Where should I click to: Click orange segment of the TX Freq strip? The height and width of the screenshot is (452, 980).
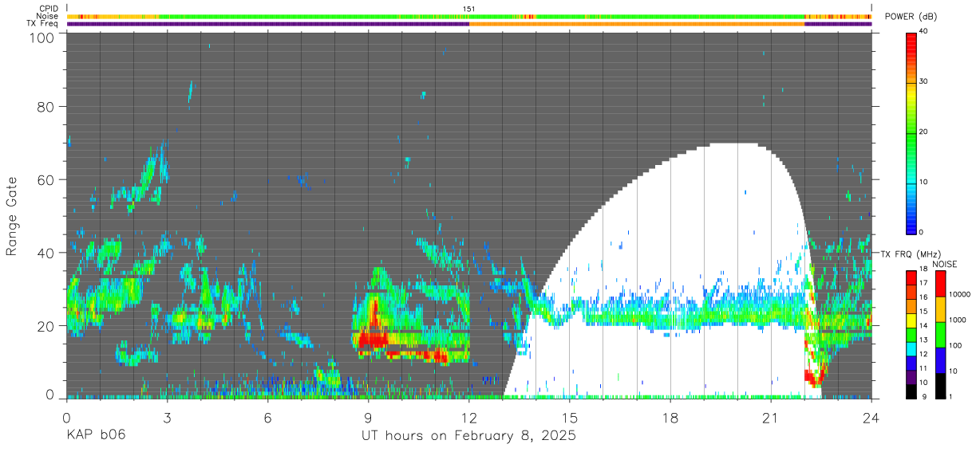point(637,24)
